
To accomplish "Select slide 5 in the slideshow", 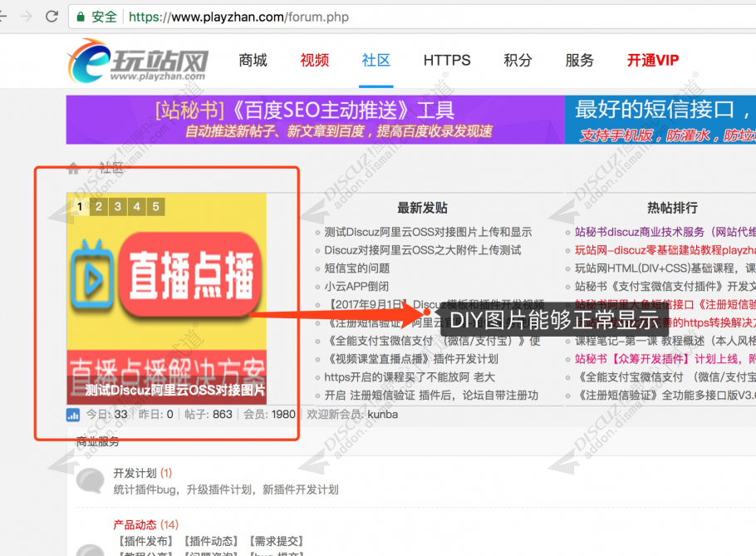I will [x=155, y=207].
